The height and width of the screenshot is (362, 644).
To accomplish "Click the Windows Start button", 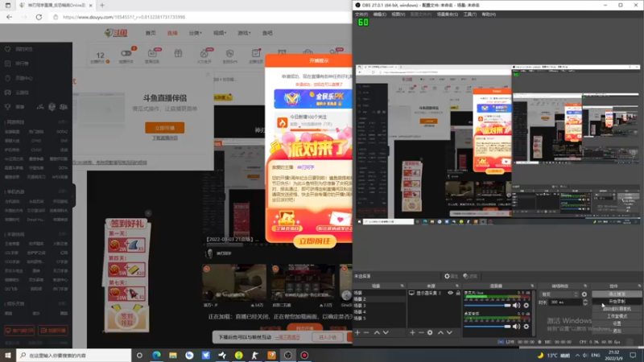I will [x=8, y=355].
